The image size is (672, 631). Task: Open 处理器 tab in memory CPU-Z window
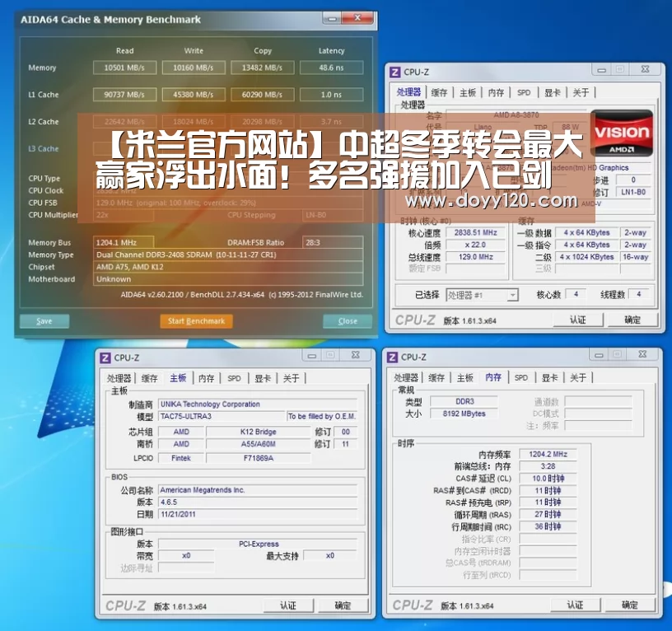coord(406,377)
